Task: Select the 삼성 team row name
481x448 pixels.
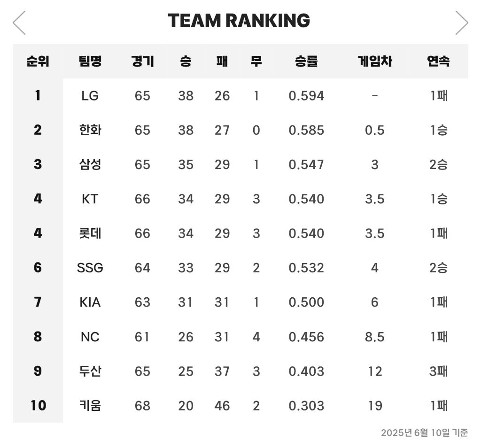Action: click(90, 164)
